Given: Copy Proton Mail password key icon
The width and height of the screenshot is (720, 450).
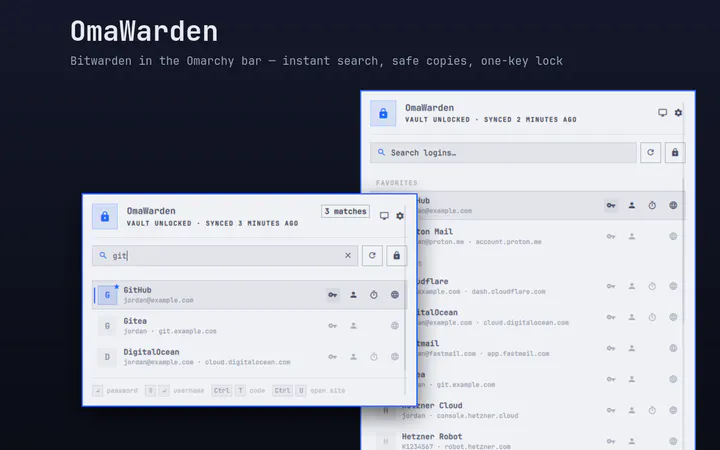Looking at the screenshot, I should [x=611, y=236].
